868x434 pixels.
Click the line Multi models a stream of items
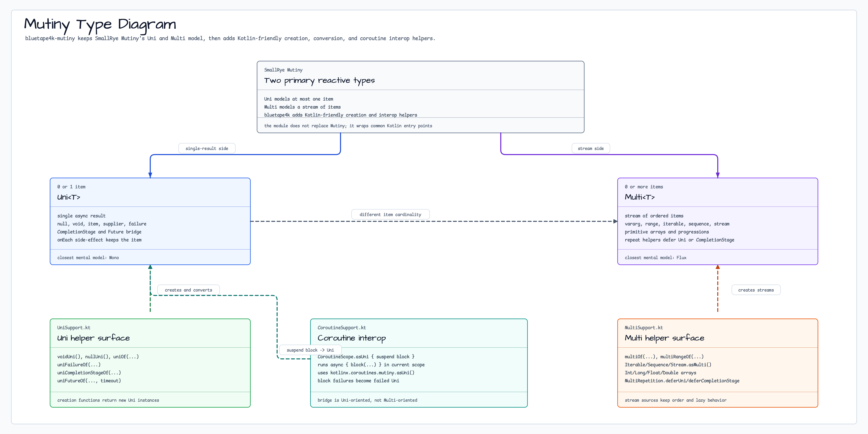(x=302, y=107)
